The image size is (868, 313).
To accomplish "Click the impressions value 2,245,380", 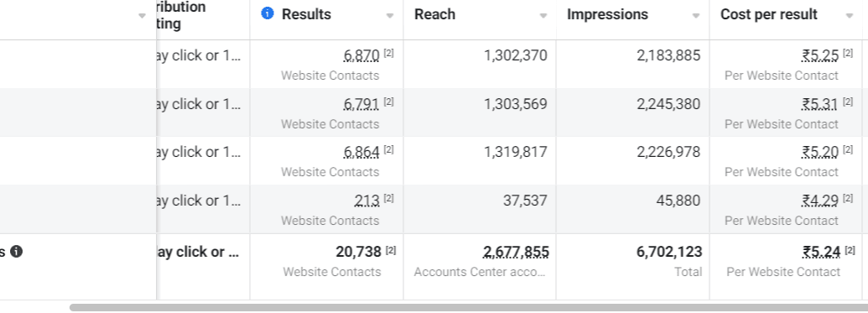I will coord(668,104).
